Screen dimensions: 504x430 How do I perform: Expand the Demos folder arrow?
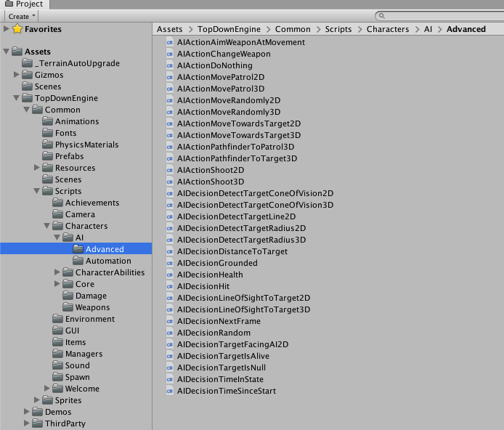tap(27, 411)
